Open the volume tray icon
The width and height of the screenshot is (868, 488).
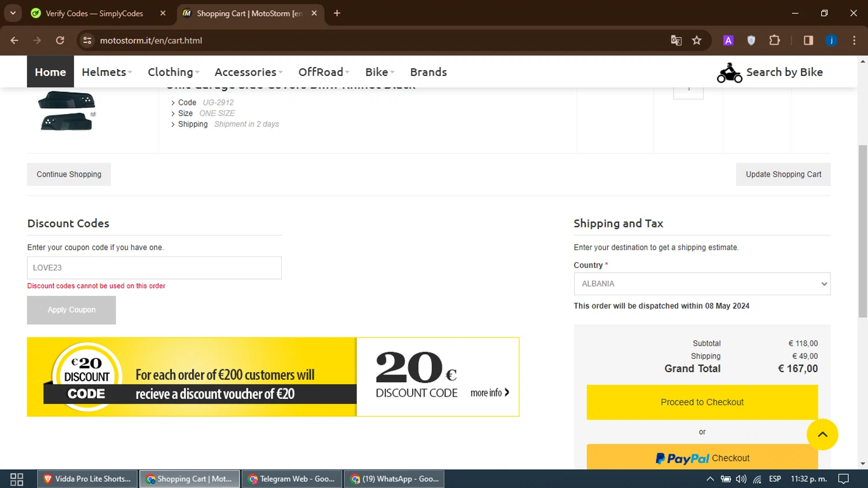[x=741, y=479]
